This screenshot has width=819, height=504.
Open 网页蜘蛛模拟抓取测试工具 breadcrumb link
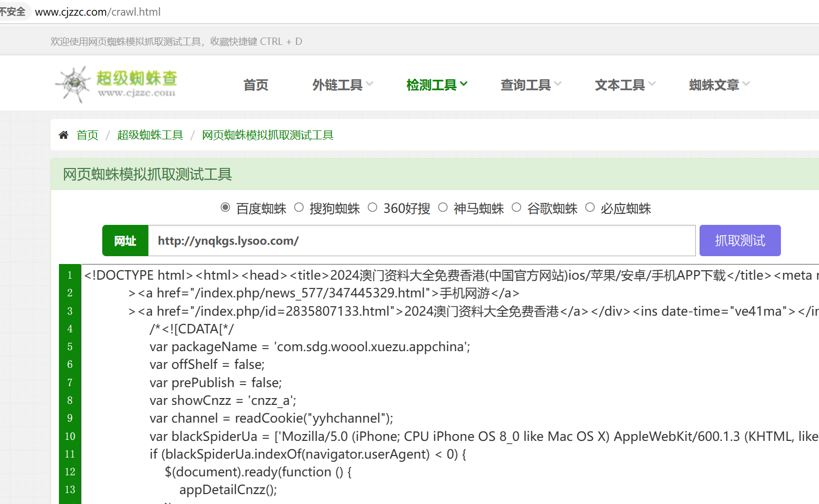click(268, 135)
